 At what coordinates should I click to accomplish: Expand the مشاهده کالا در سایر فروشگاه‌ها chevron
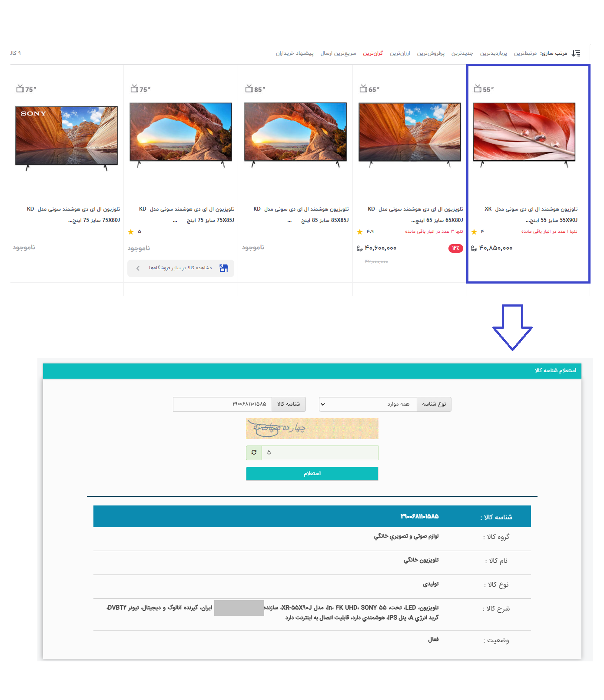pos(138,268)
